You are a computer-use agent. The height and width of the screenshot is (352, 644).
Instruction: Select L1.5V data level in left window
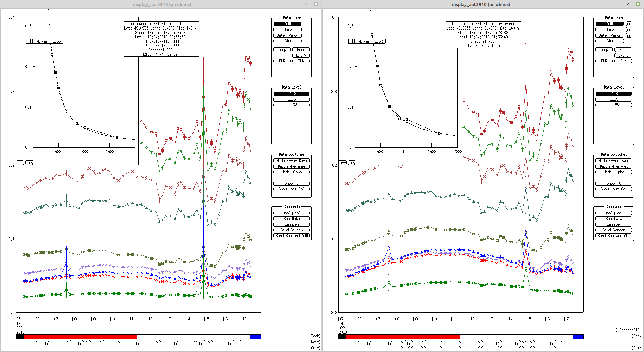tap(292, 105)
